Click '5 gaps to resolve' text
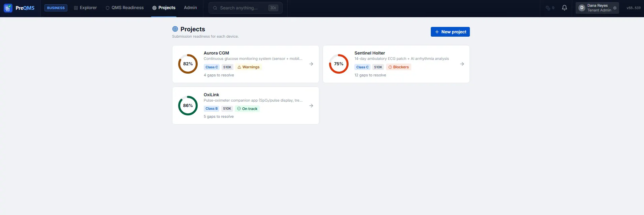 pos(219,116)
